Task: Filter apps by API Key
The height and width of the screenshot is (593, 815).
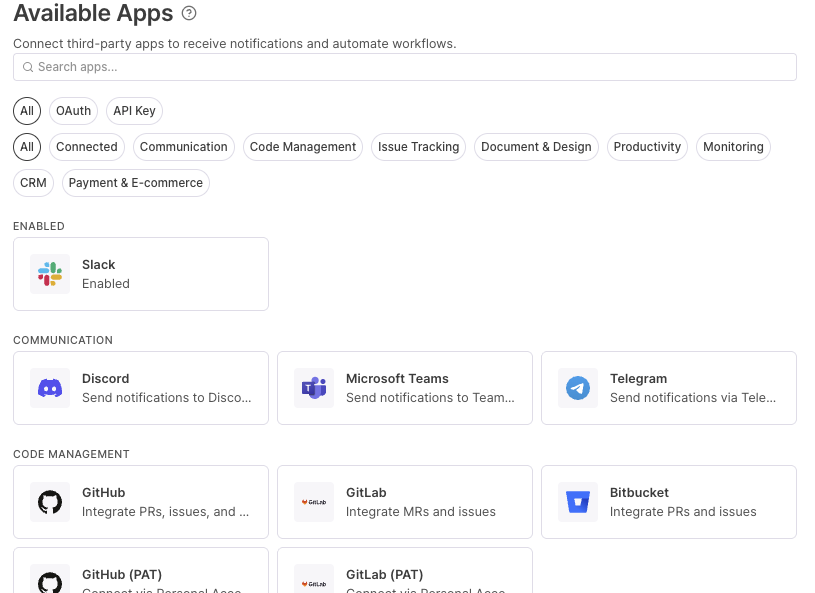Action: [x=134, y=111]
